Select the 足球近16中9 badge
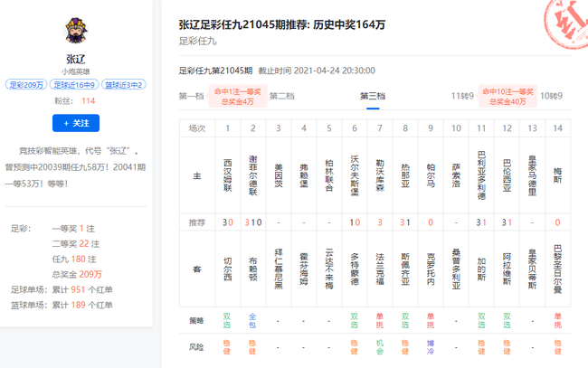This screenshot has width=588, height=368. [x=74, y=85]
